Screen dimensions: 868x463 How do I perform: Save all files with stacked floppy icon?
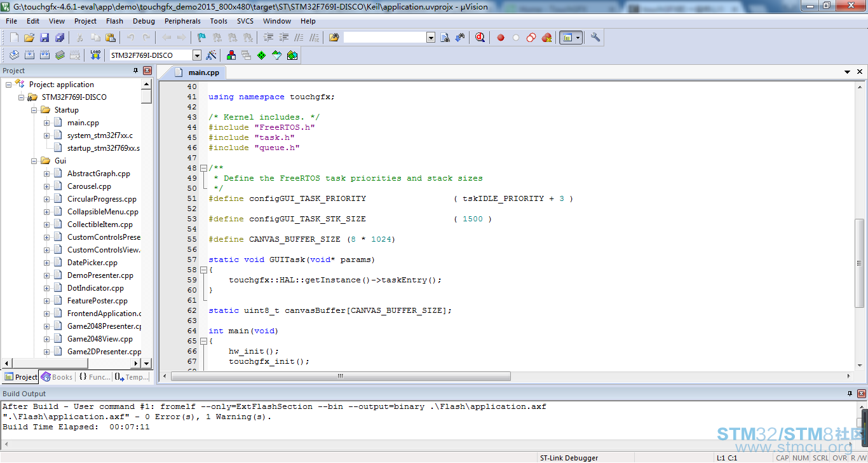click(x=60, y=38)
